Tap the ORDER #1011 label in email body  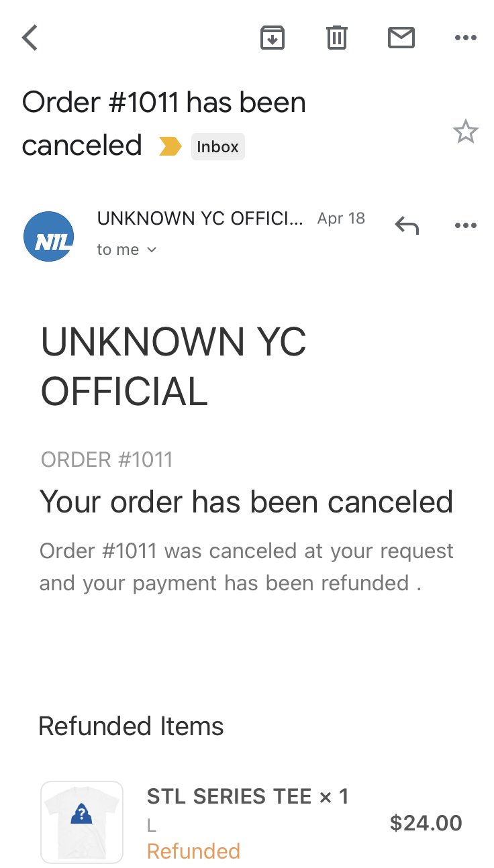[x=107, y=459]
